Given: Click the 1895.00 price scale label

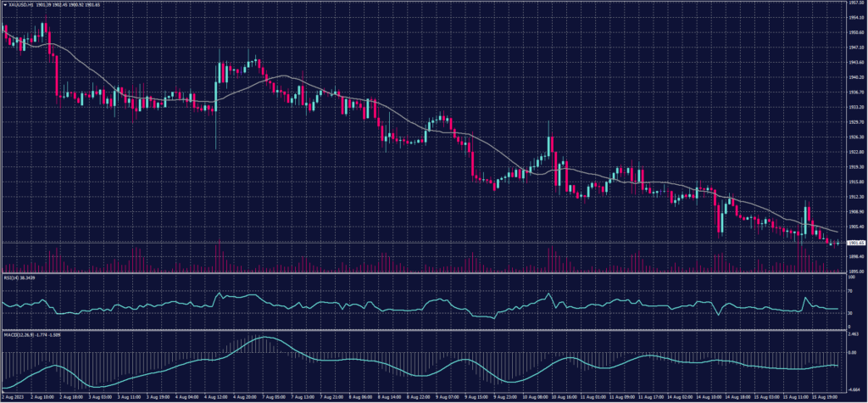Looking at the screenshot, I should click(x=854, y=271).
